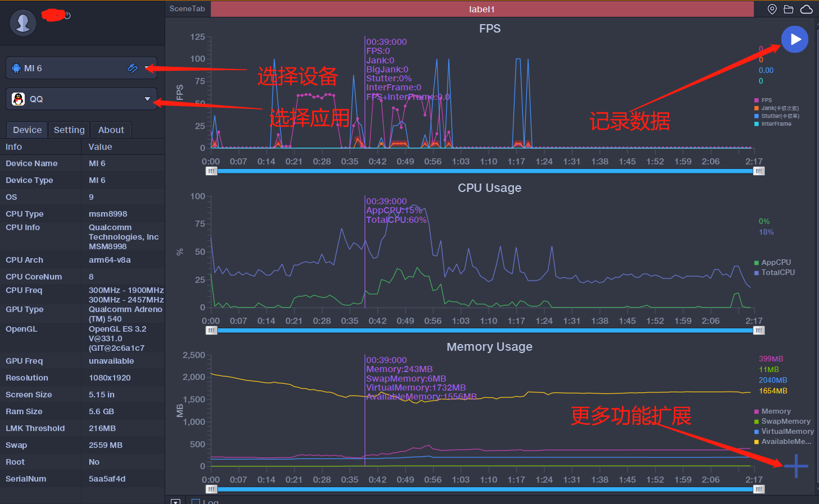The height and width of the screenshot is (504, 819).
Task: Click the label1 red bar
Action: [482, 9]
